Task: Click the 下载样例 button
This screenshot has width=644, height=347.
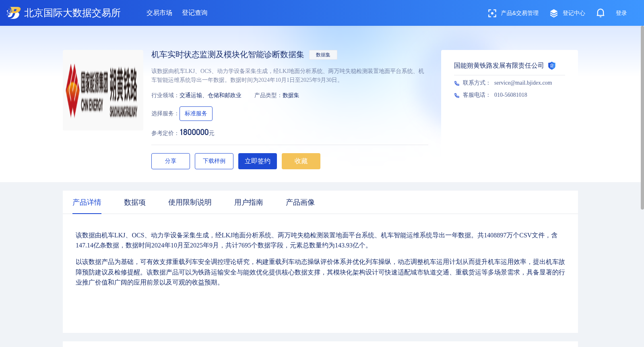Action: tap(214, 161)
